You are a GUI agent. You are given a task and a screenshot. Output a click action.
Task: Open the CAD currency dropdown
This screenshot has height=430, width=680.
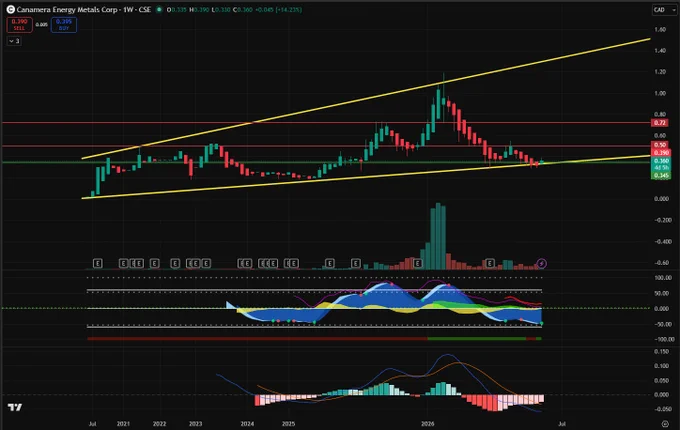664,10
